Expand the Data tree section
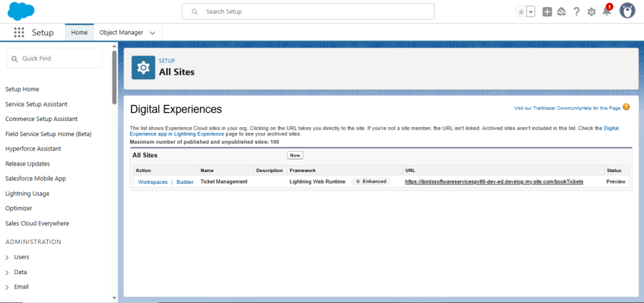This screenshot has width=644, height=303. point(8,272)
